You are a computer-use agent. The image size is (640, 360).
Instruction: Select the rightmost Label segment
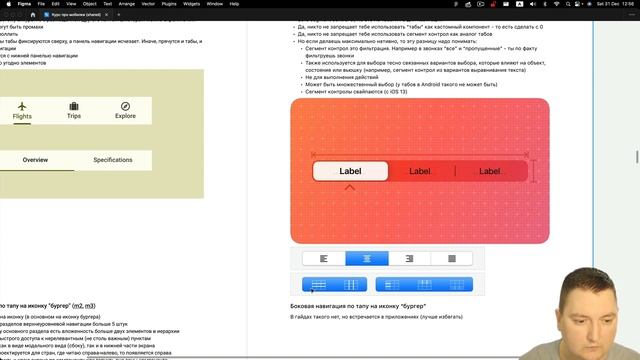tap(489, 171)
